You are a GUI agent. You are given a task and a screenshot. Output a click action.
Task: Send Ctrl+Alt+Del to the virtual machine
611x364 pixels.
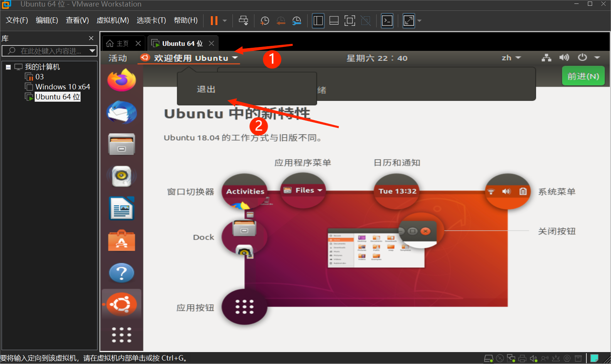click(244, 20)
